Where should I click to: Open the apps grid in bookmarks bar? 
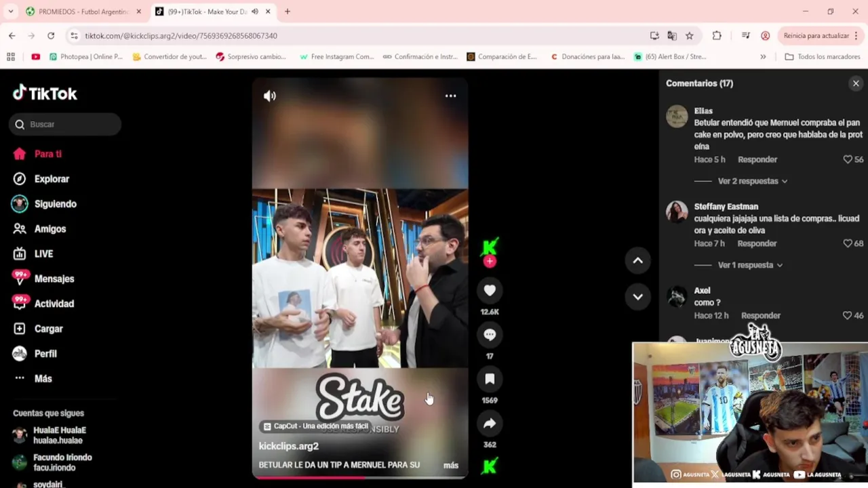point(11,57)
